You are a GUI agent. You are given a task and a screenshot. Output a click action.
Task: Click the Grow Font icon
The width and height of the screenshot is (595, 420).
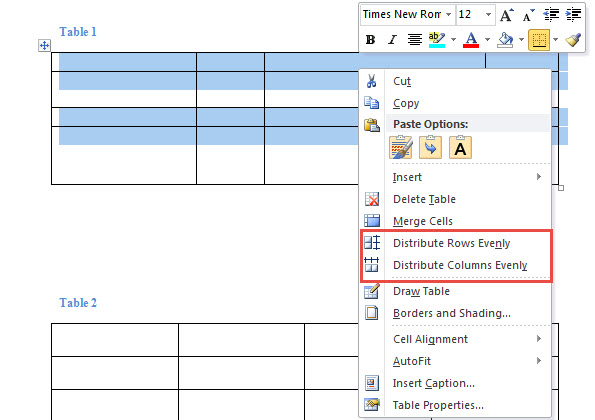coord(506,15)
